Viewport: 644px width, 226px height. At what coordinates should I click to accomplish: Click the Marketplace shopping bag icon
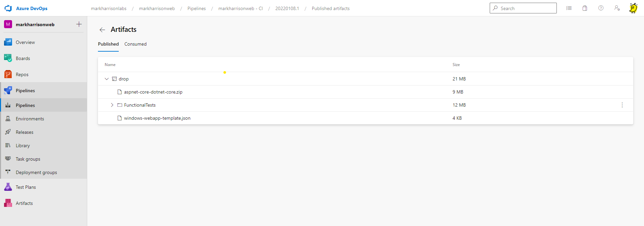[585, 8]
